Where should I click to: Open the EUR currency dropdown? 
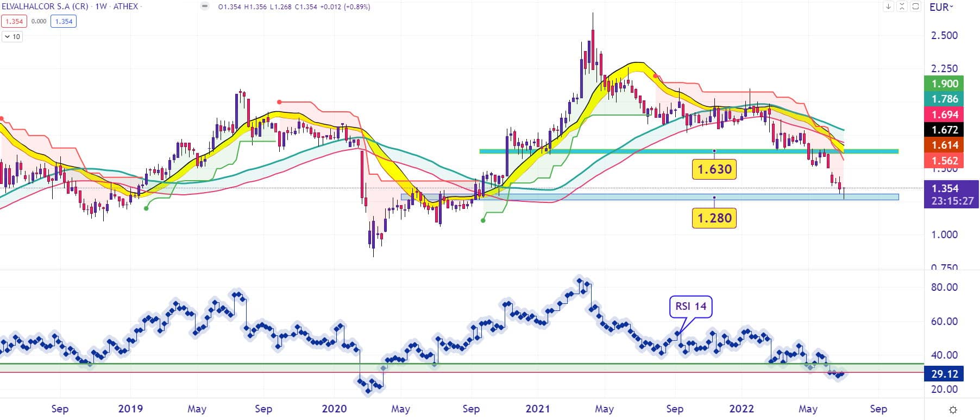[x=941, y=7]
